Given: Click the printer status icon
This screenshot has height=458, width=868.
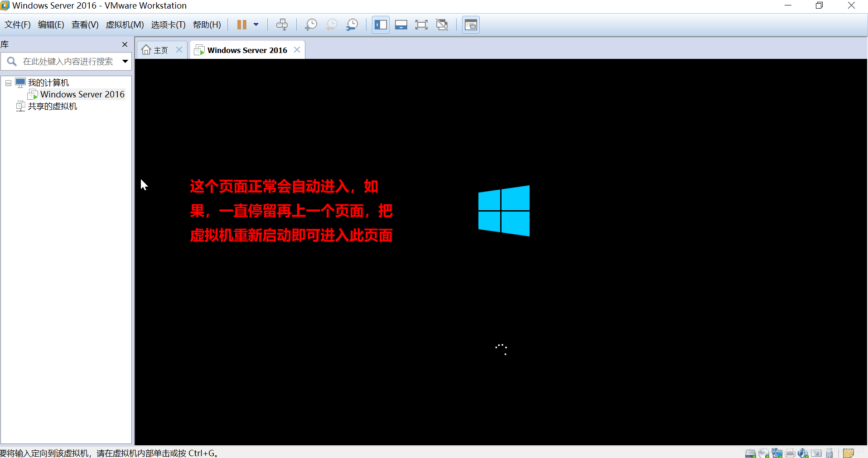Looking at the screenshot, I should click(x=790, y=453).
